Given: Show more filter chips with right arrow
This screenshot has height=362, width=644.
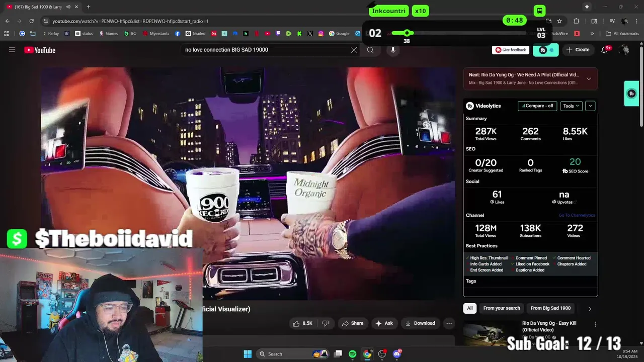Looking at the screenshot, I should [x=590, y=309].
